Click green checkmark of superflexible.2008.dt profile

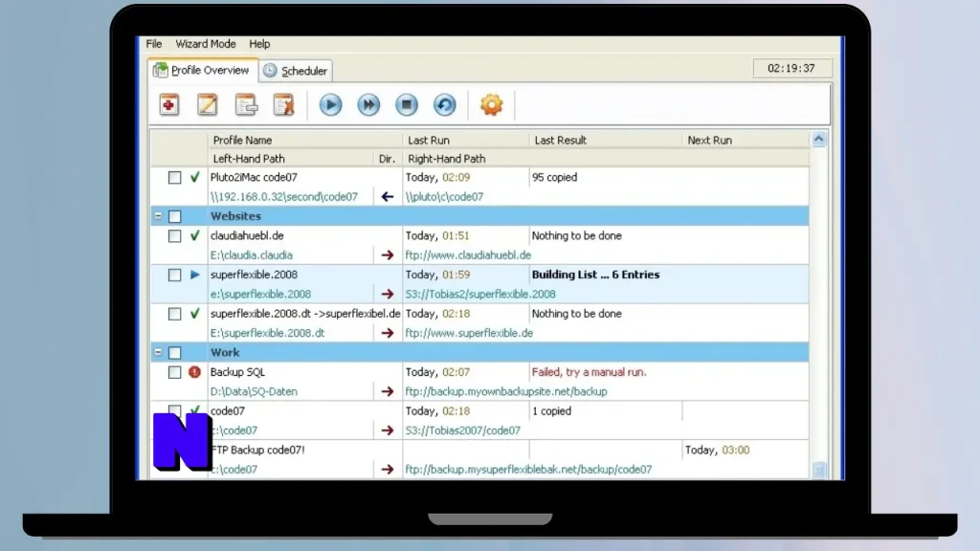195,313
